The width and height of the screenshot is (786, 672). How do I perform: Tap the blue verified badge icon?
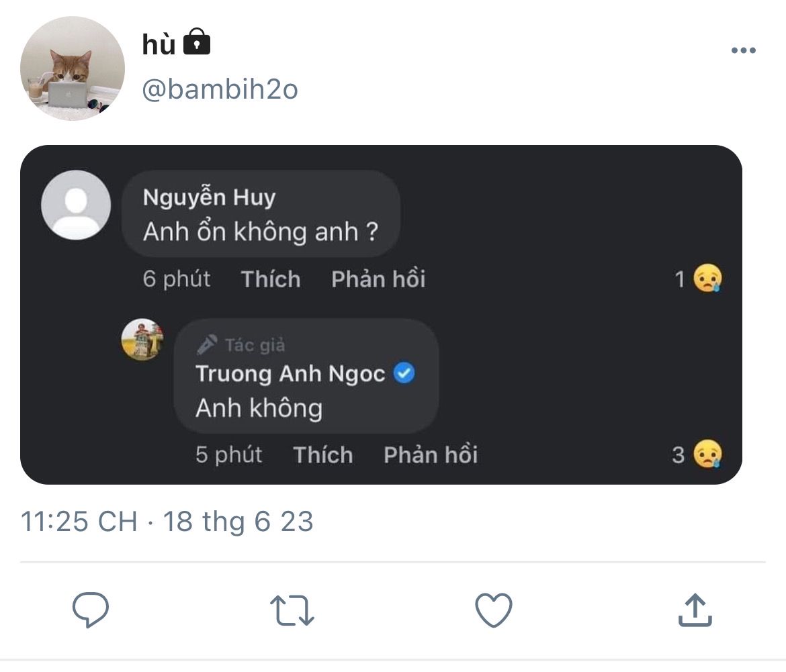coord(404,374)
